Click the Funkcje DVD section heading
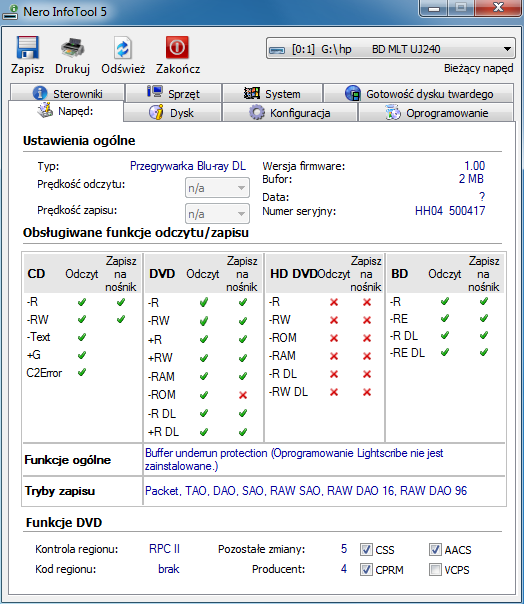This screenshot has width=524, height=604. tap(64, 522)
